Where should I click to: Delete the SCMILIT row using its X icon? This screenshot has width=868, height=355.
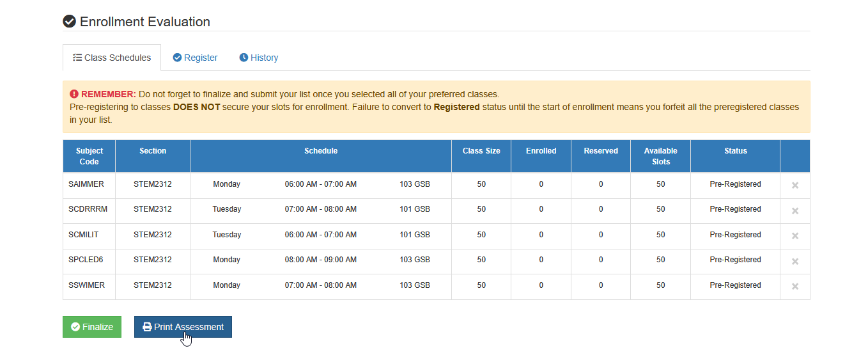point(795,236)
